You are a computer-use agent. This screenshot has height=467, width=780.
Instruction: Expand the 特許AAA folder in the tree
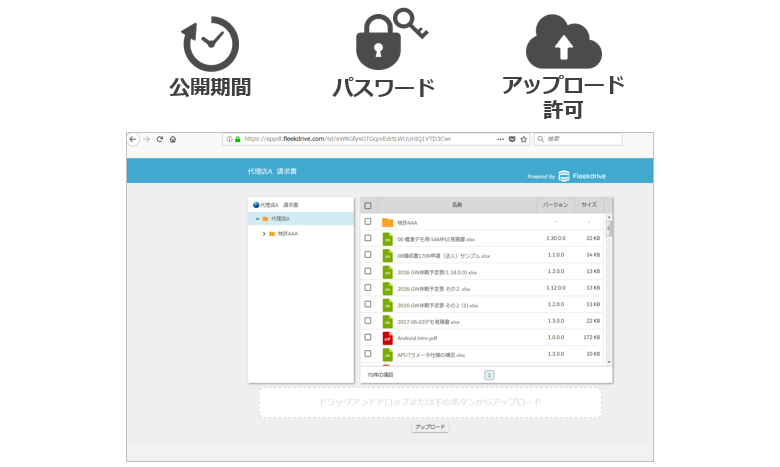click(x=264, y=234)
